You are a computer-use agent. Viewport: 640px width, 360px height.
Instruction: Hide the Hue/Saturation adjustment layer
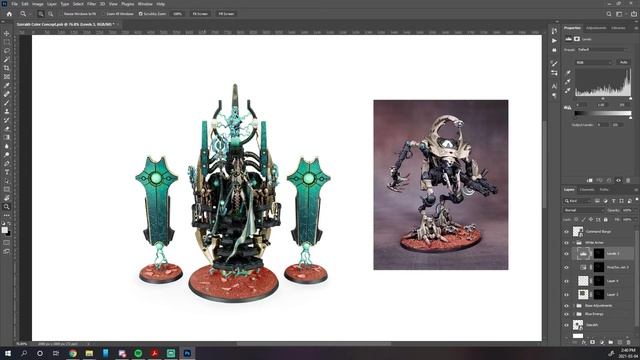[566, 267]
